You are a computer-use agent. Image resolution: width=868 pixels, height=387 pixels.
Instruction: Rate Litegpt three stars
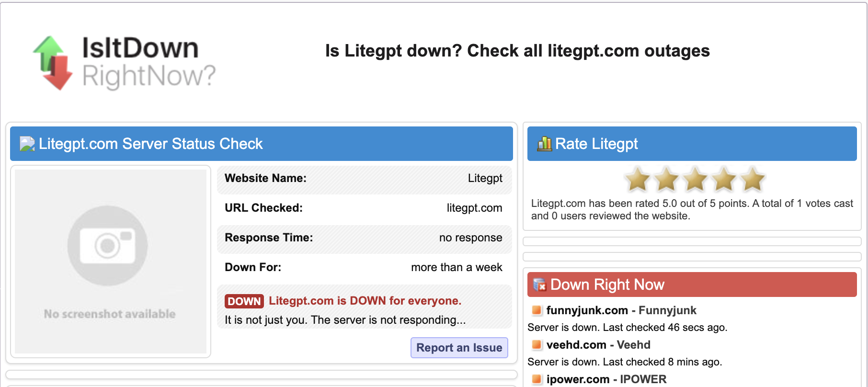(x=695, y=179)
